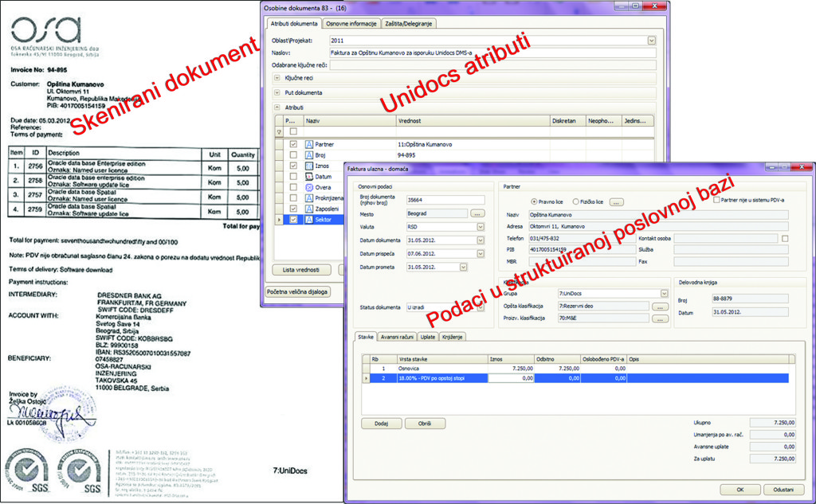
Task: Click the Vrsta stavke column header
Action: [x=442, y=359]
